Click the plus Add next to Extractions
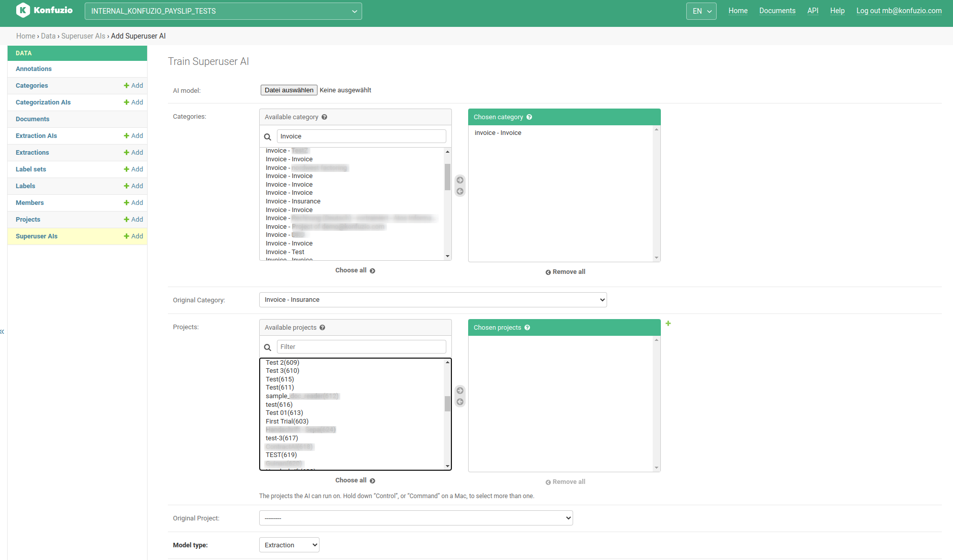953x560 pixels. [133, 153]
